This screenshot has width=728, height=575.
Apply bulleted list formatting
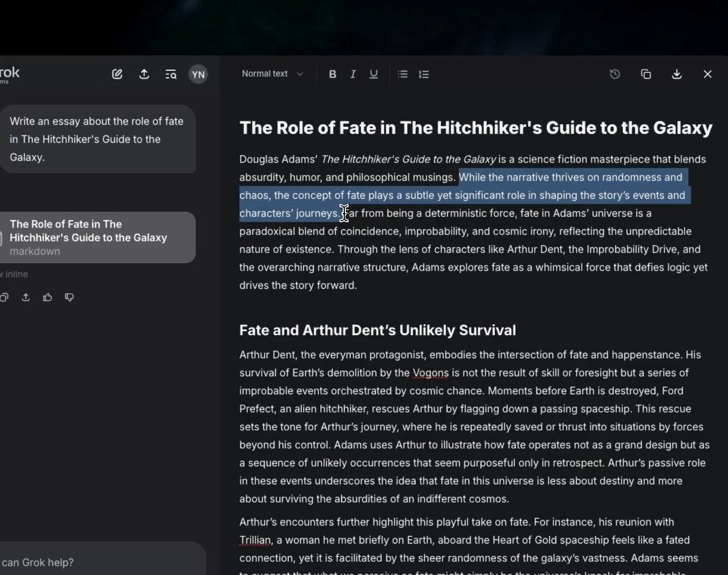click(x=403, y=74)
